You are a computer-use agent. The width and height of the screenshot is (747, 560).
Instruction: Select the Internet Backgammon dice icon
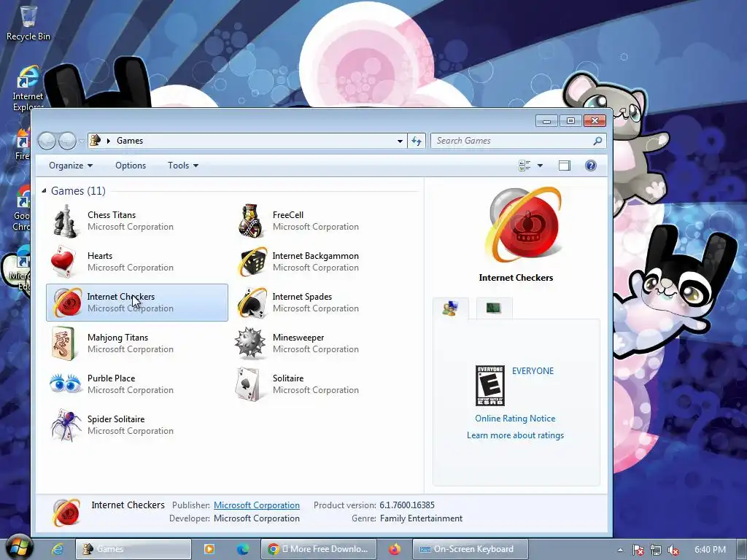tap(252, 262)
